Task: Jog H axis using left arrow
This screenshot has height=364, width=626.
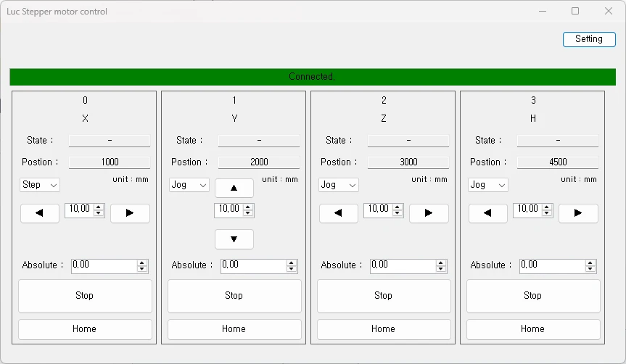Action: (487, 213)
